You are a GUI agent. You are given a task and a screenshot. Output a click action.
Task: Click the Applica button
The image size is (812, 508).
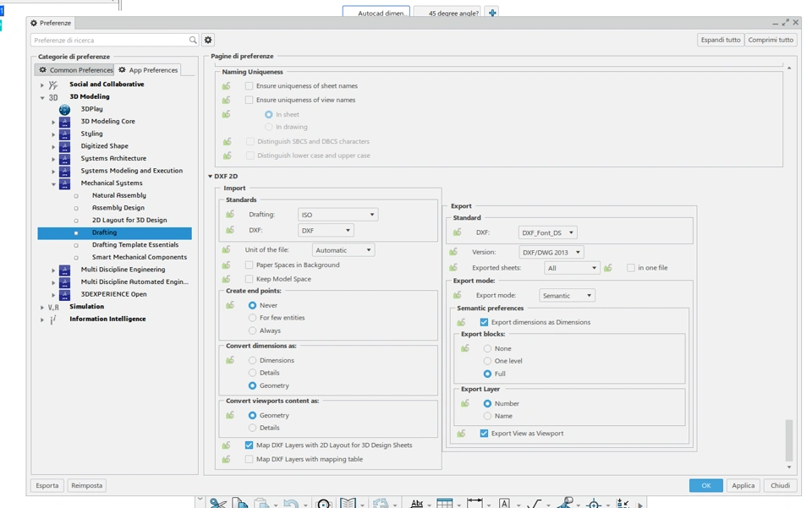743,485
